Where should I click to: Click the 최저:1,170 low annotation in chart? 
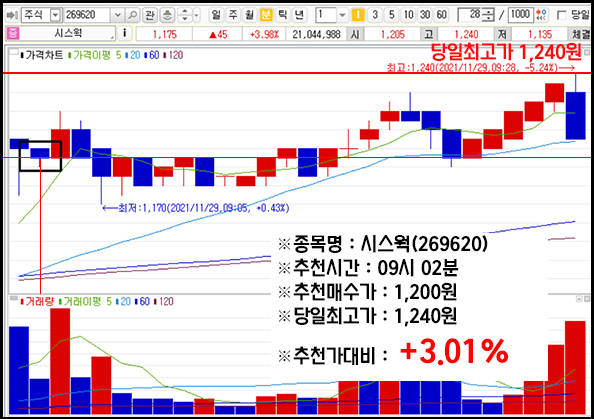pos(196,208)
